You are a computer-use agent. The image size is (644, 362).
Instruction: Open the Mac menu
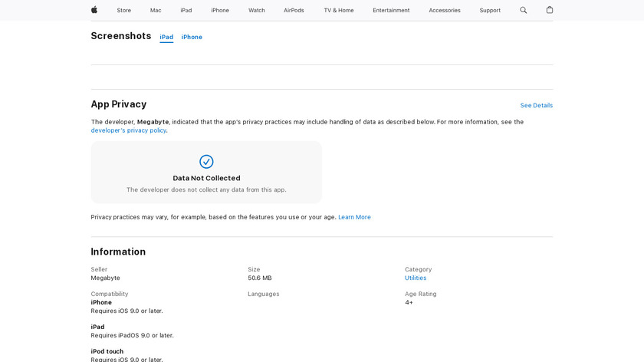pyautogui.click(x=156, y=10)
